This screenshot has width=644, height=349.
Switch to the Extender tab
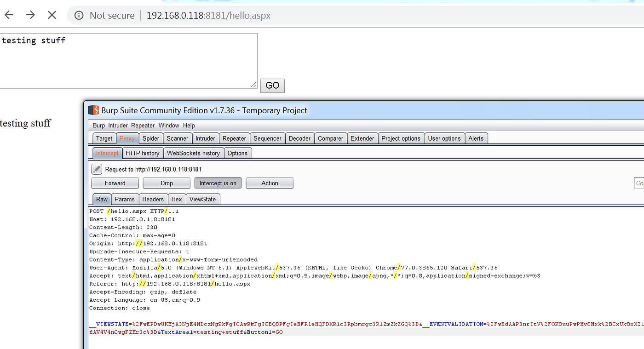coord(362,138)
